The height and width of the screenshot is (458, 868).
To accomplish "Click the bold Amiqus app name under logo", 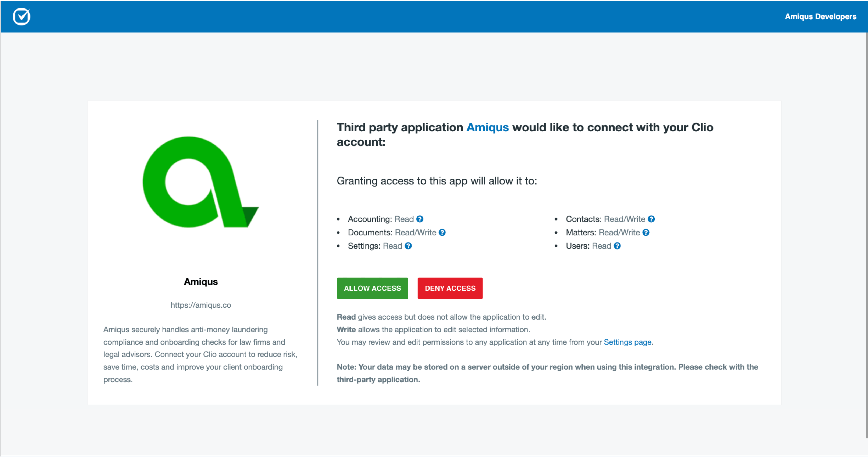I will [x=200, y=282].
